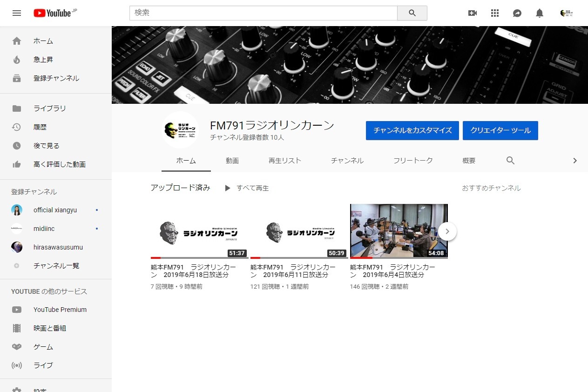Click the search magnifier button

point(412,13)
